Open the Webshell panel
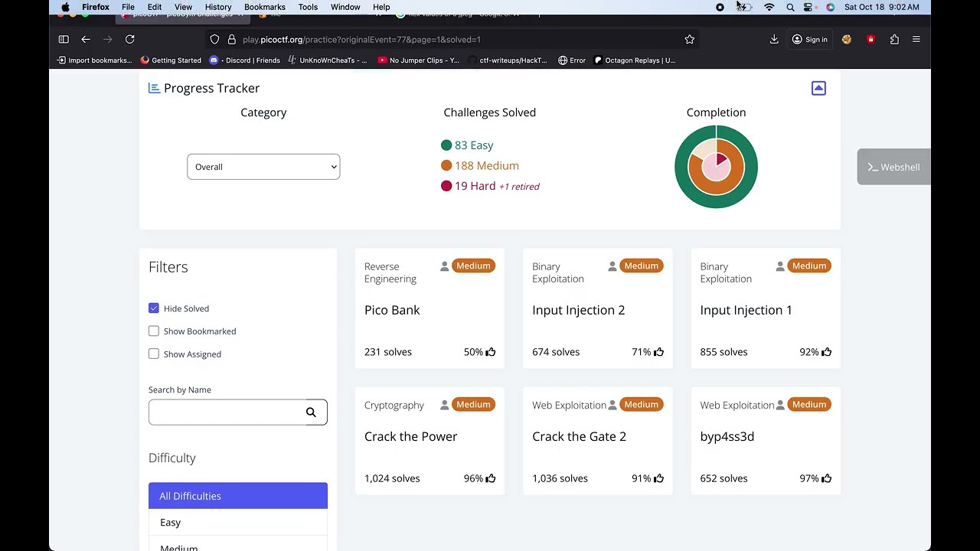The image size is (980, 551). pyautogui.click(x=893, y=167)
